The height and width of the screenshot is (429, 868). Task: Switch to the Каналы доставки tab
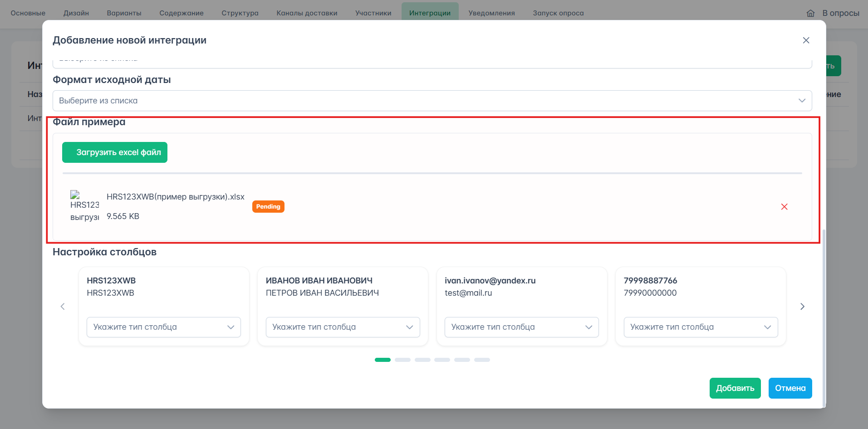coord(307,13)
